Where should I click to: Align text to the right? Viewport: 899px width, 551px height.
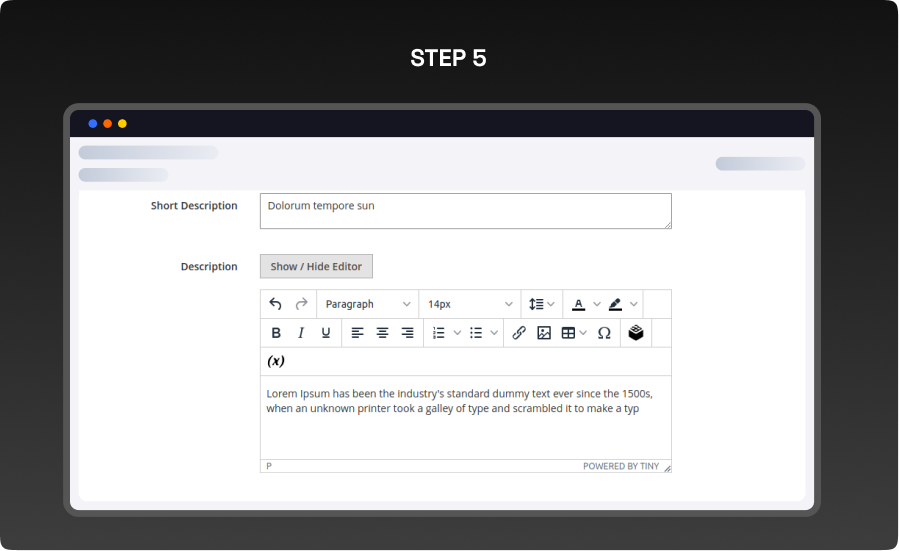[407, 333]
